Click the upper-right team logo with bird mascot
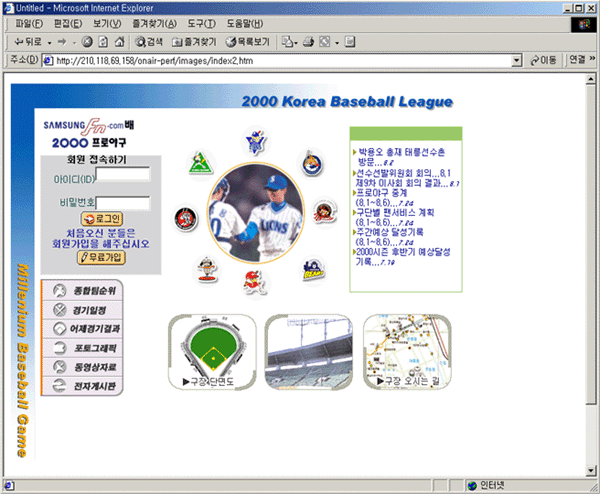 pos(312,163)
